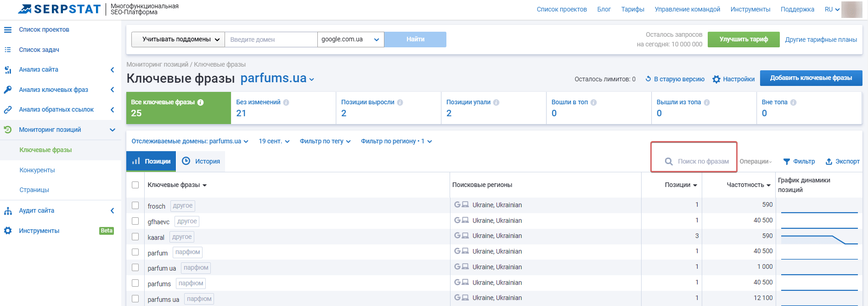Image resolution: width=868 pixels, height=306 pixels.
Task: Click the info icon next to Все ключевые фразы
Action: (201, 102)
